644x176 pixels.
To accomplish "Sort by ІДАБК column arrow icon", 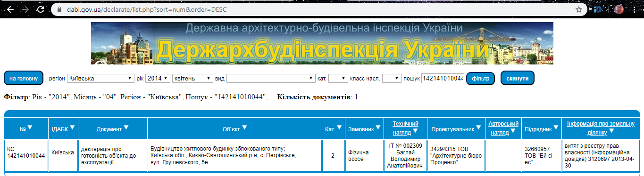I will [73, 127].
